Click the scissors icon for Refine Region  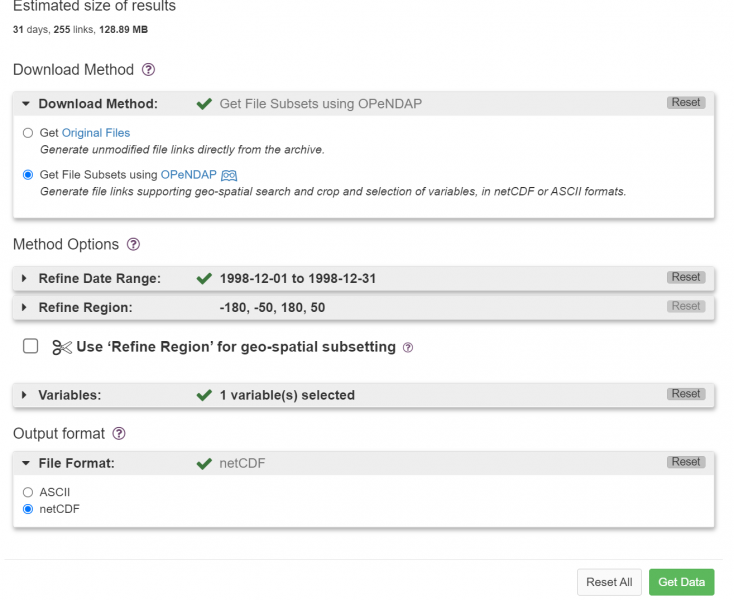(62, 347)
